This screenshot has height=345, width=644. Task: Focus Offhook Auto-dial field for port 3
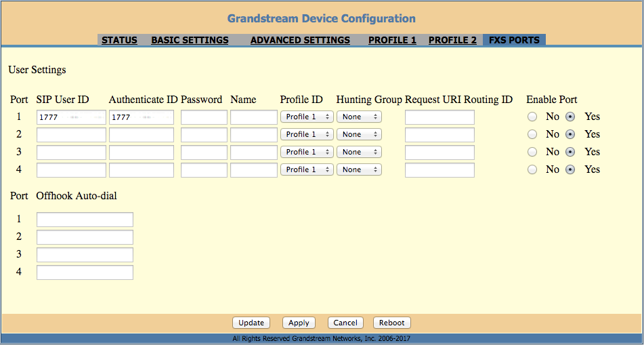tap(85, 255)
